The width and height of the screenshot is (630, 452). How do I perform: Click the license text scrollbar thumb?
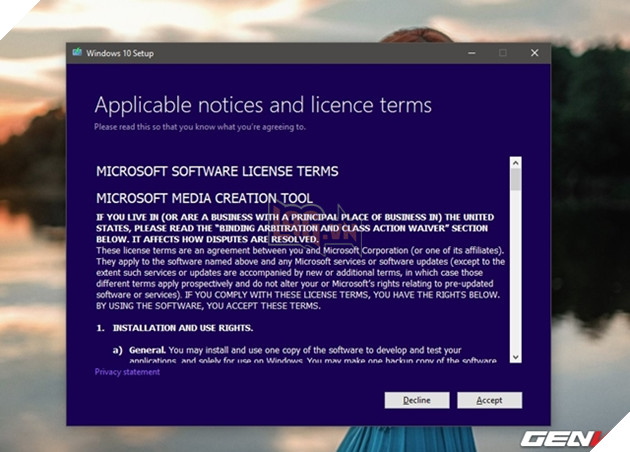pos(516,179)
